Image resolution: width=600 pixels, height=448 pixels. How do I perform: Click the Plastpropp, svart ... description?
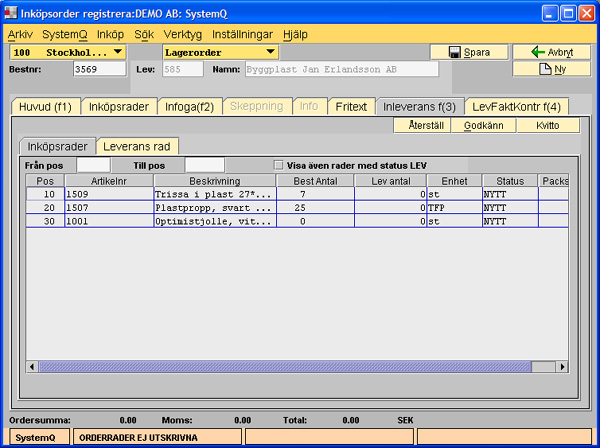pos(215,208)
